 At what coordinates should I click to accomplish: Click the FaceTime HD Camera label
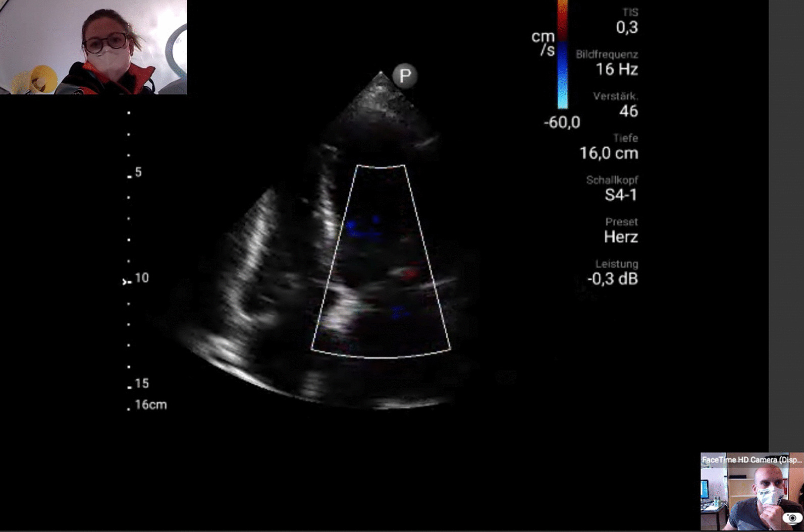click(752, 459)
